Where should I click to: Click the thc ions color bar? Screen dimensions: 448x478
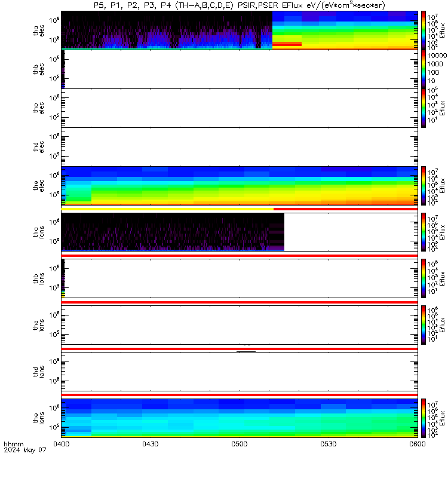(424, 325)
